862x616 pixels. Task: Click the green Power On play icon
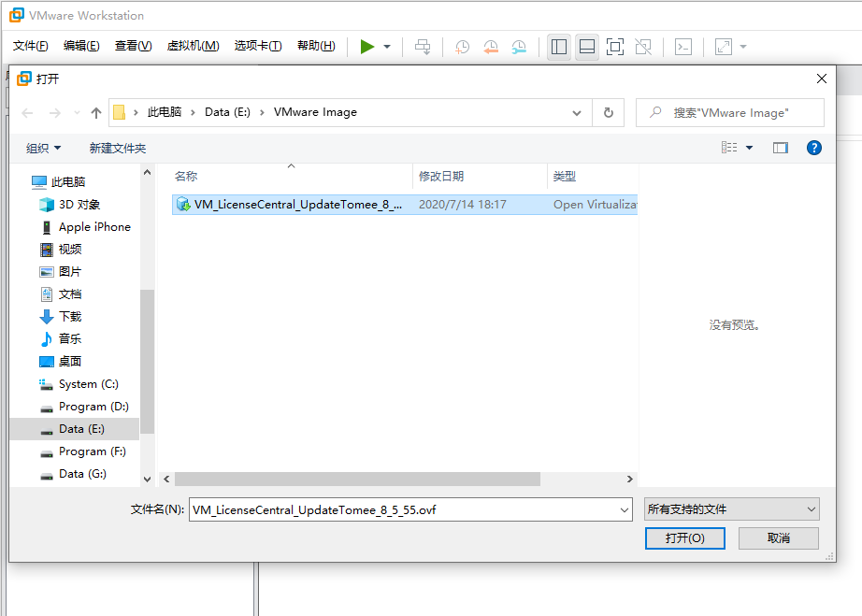point(367,47)
